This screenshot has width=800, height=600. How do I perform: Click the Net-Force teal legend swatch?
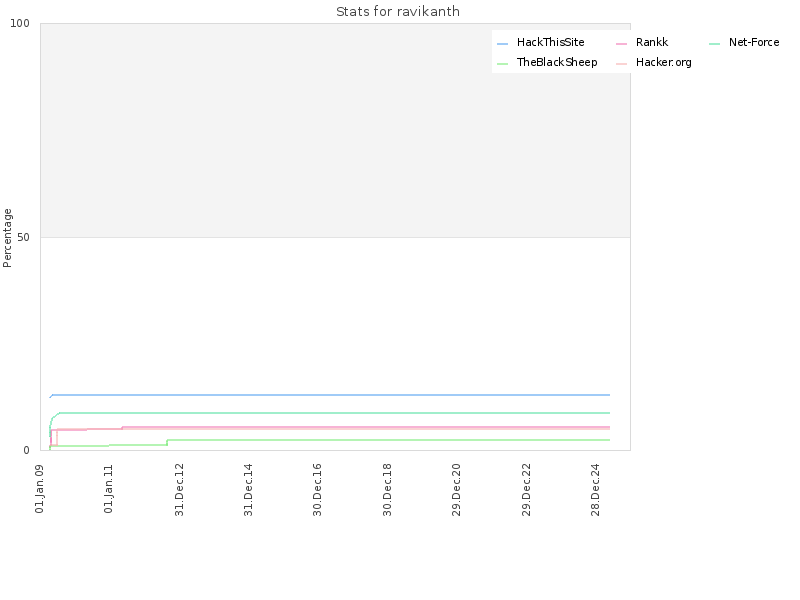pos(714,44)
